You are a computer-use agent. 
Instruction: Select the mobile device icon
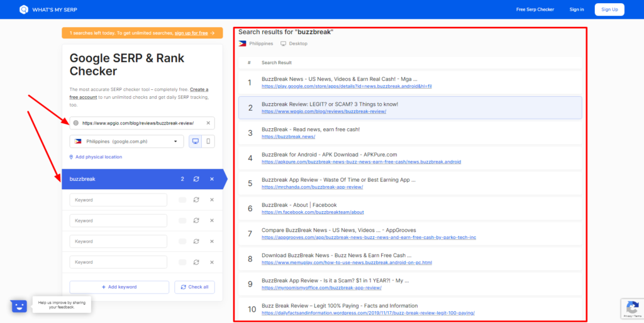pos(208,141)
